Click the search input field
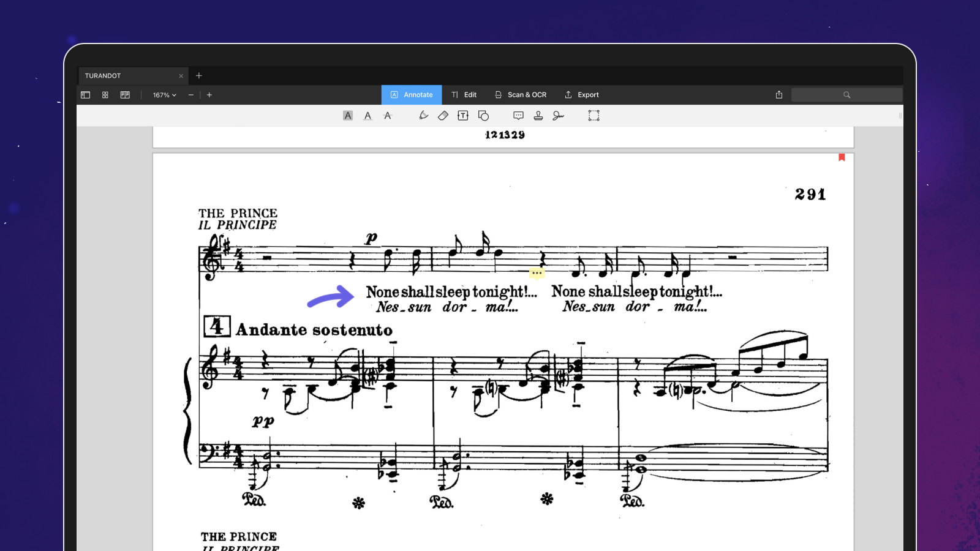This screenshot has width=980, height=551. 846,95
